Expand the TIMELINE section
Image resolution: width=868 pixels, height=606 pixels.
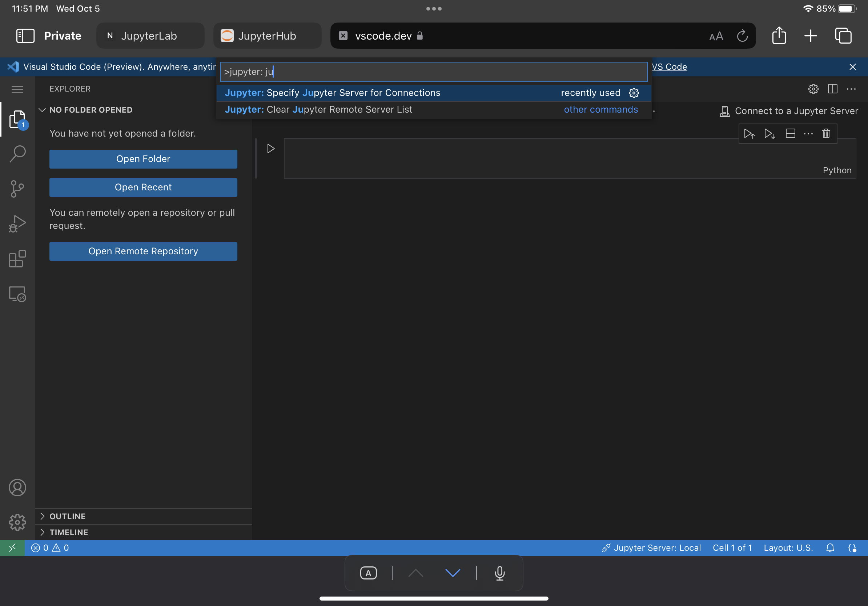(143, 532)
